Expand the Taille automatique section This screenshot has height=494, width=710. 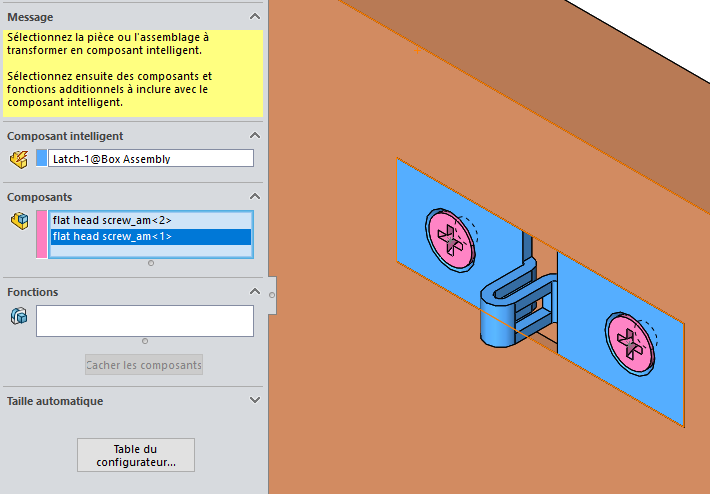click(255, 400)
